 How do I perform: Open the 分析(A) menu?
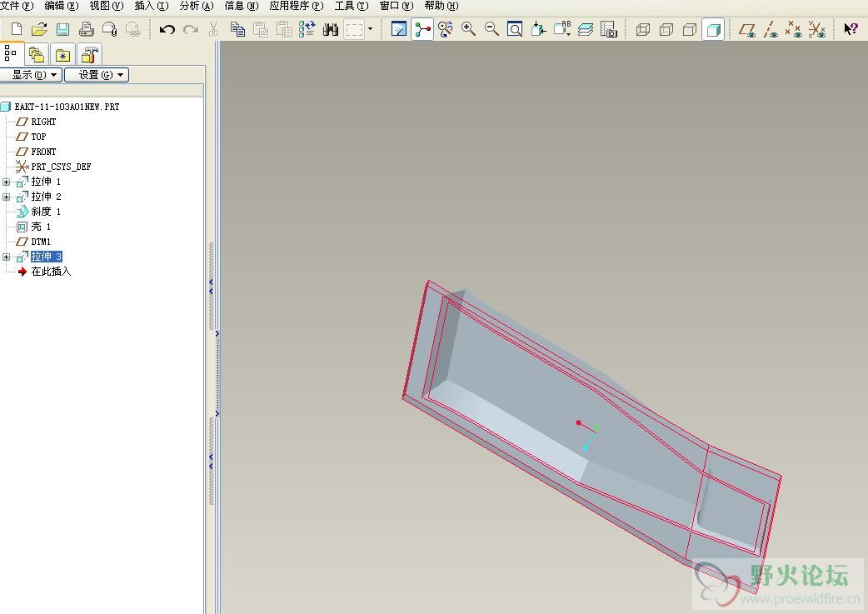click(x=197, y=6)
